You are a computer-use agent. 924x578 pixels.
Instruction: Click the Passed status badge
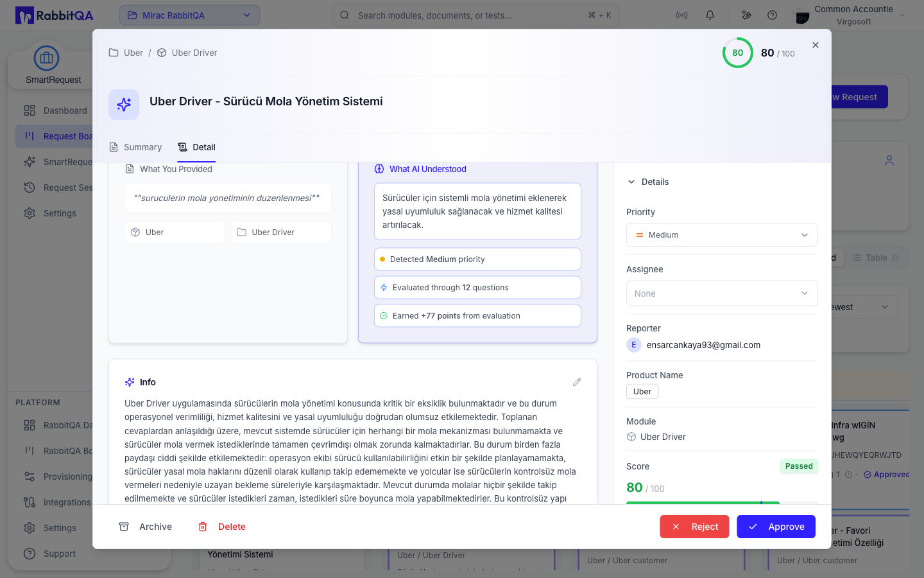[799, 466]
